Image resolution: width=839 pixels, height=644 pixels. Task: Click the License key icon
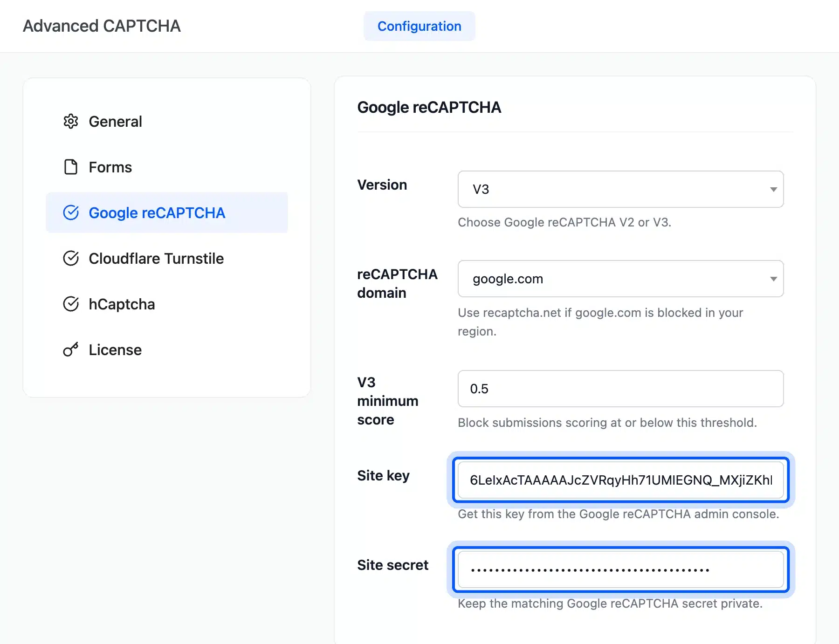point(71,349)
